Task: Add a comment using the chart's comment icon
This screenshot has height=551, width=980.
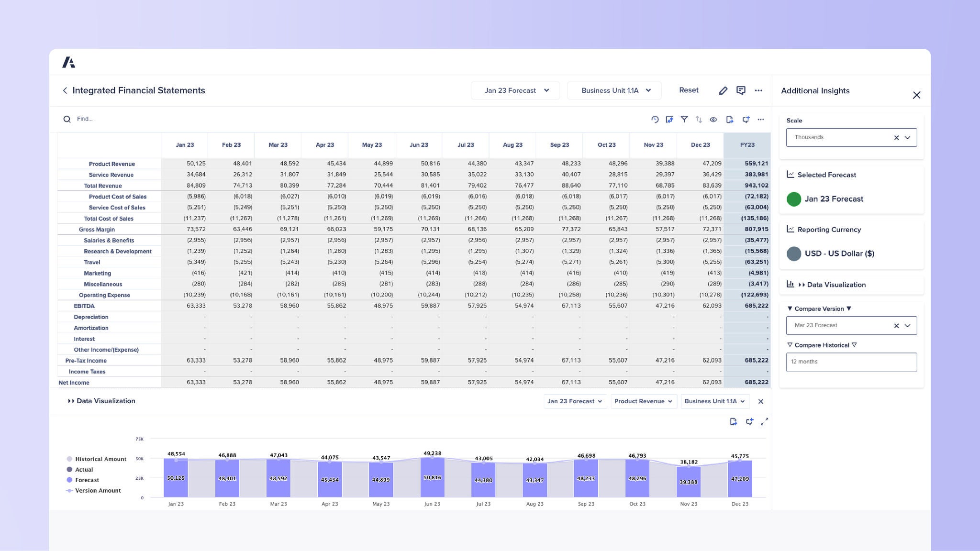Action: [x=750, y=422]
